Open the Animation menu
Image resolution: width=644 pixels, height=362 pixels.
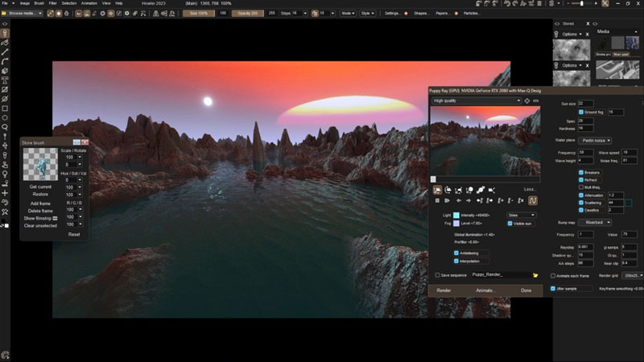point(90,3)
